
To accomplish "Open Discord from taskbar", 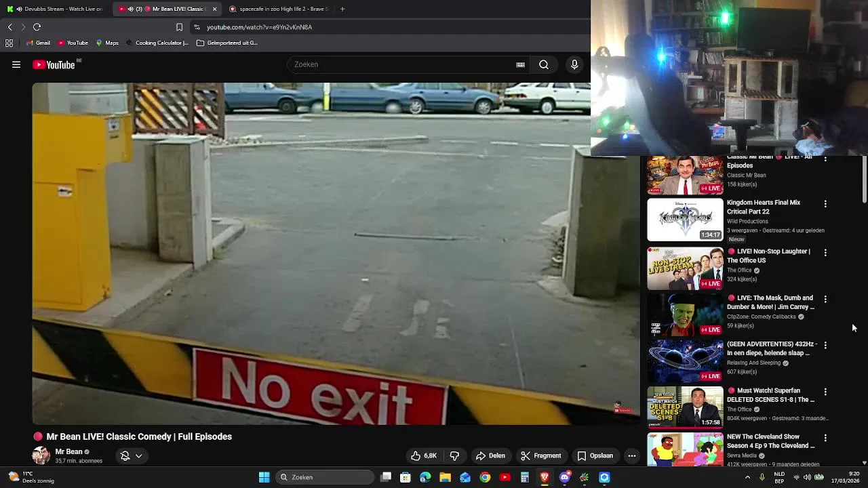I will [564, 477].
